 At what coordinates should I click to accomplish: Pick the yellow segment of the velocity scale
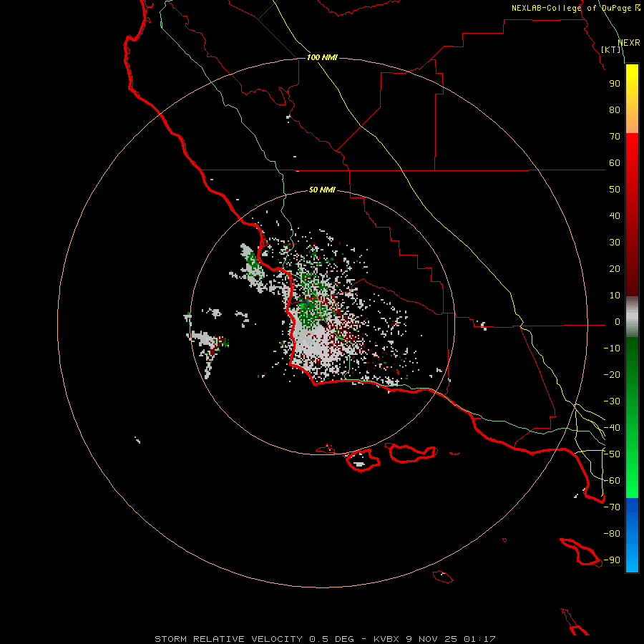[x=632, y=99]
